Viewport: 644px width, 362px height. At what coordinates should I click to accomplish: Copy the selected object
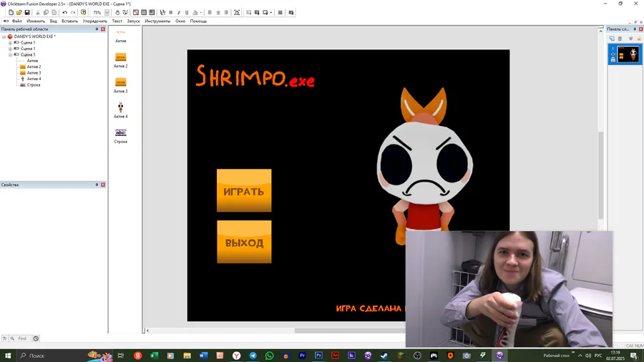pos(46,12)
